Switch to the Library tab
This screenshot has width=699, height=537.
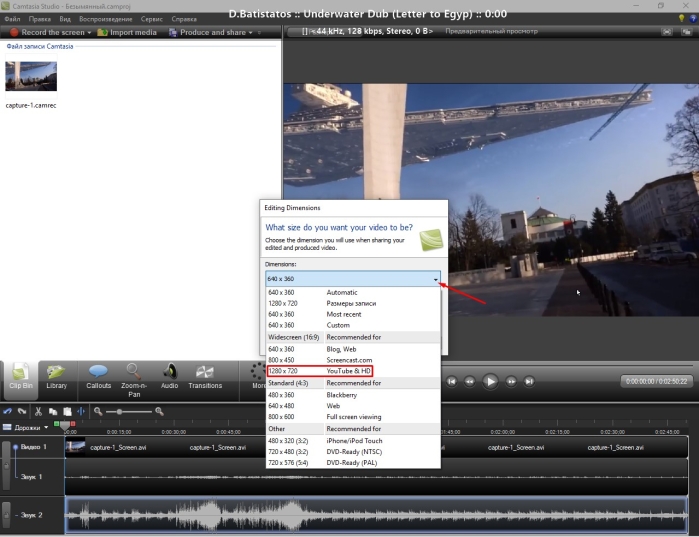57,378
